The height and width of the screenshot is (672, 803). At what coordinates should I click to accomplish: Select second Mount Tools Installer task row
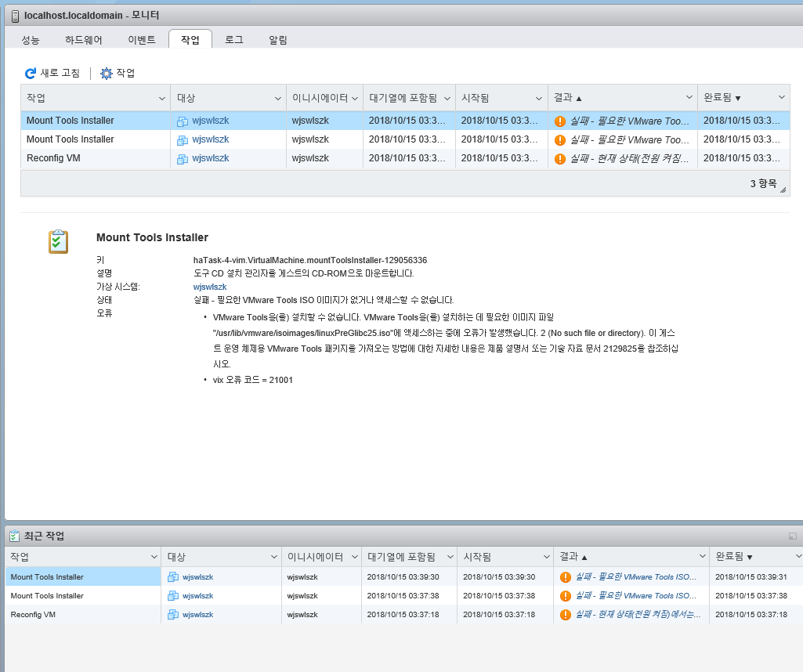405,139
